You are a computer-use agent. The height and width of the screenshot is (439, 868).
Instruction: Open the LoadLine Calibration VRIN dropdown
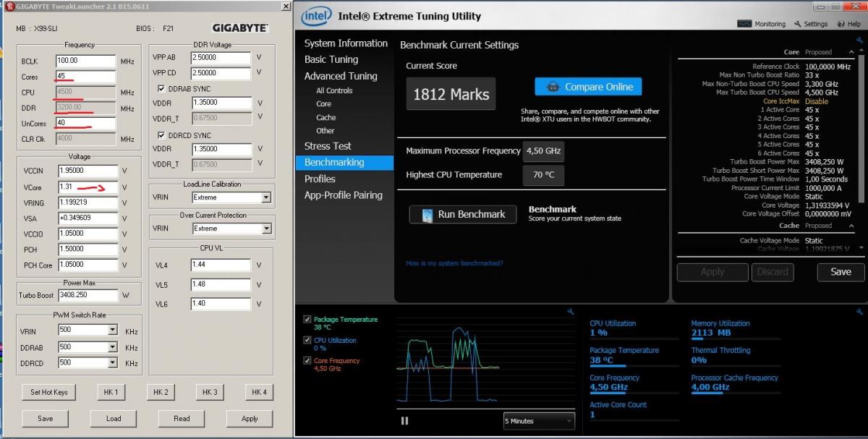[x=266, y=197]
